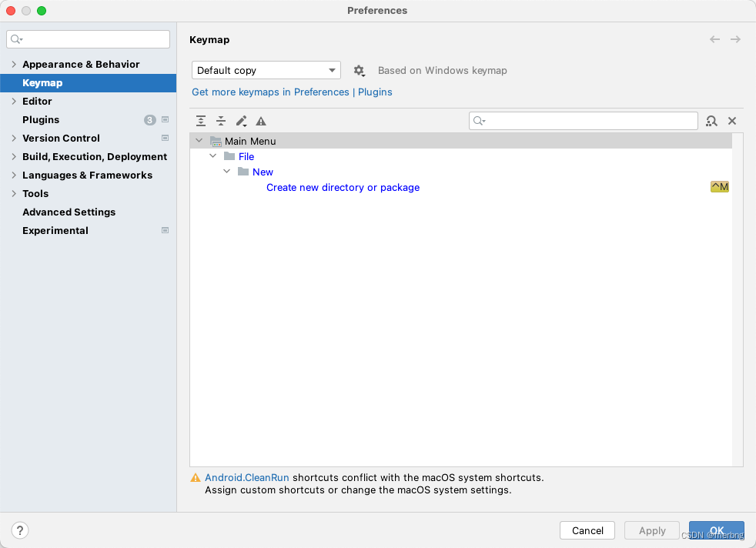Click the Keymap page heading
756x548 pixels.
coord(209,40)
